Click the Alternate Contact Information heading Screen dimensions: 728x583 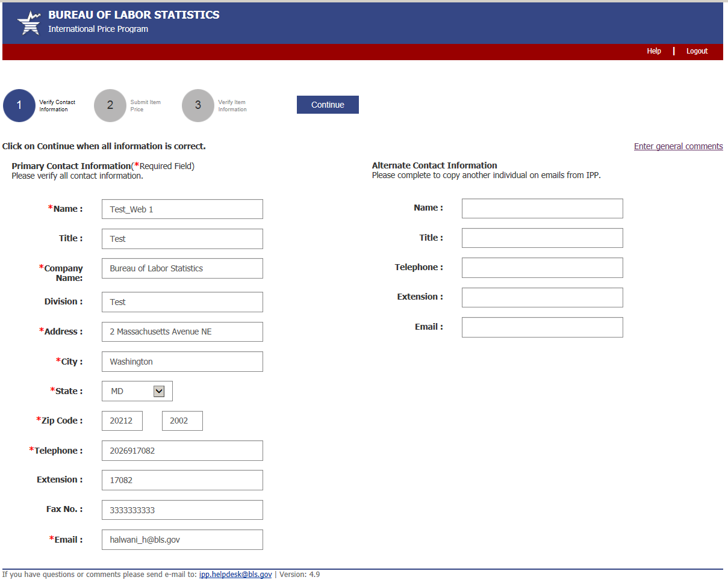[x=435, y=165]
